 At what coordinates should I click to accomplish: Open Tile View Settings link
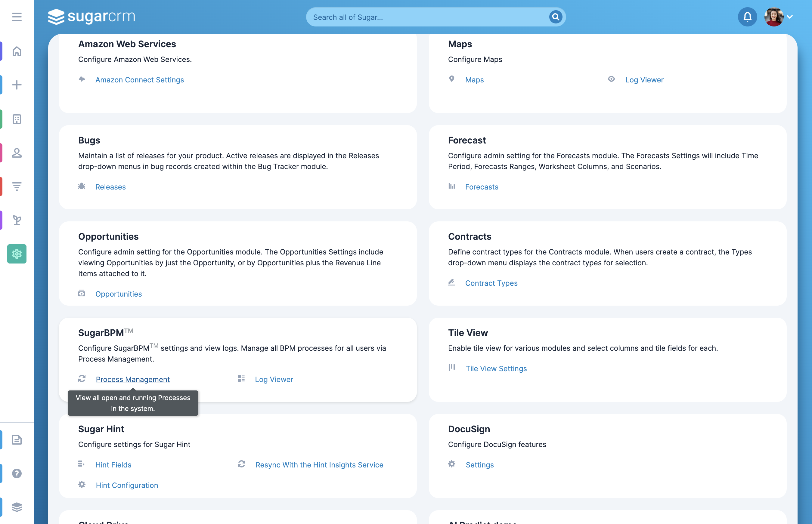pos(496,368)
